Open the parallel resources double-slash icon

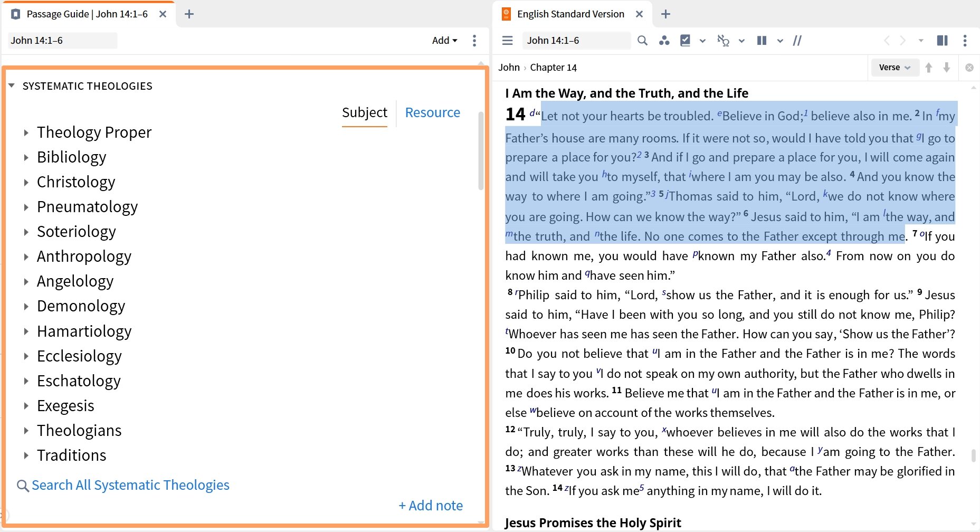coord(797,41)
